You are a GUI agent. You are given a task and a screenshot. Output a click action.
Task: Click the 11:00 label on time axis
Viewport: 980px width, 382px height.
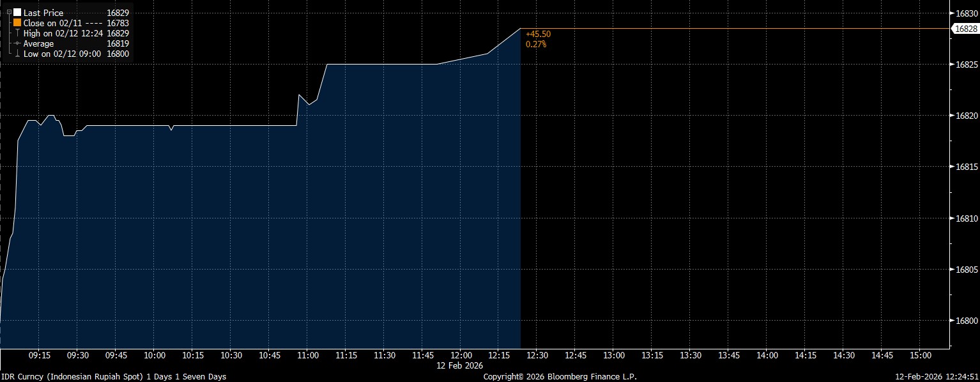point(308,355)
